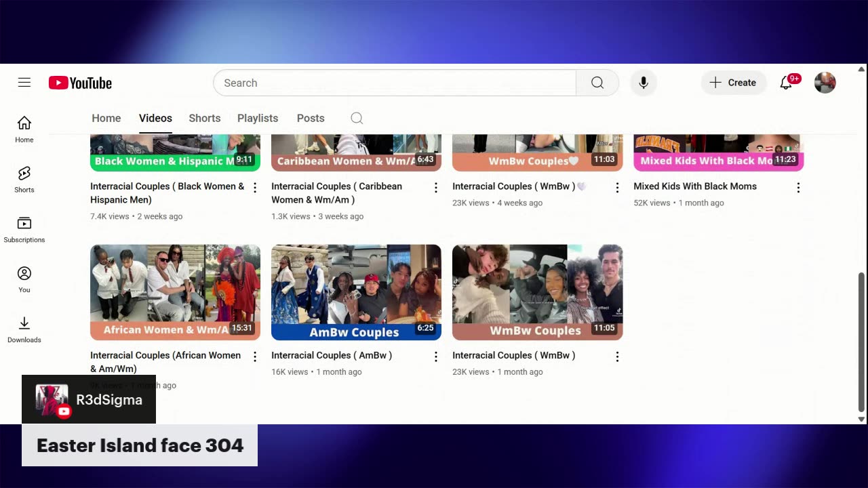Open the notifications bell
The width and height of the screenshot is (868, 488).
pos(787,83)
